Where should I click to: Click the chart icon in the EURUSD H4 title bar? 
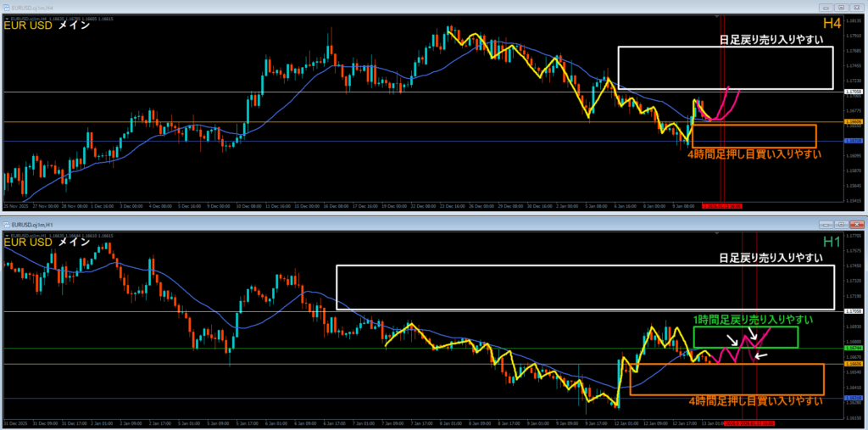coord(6,8)
